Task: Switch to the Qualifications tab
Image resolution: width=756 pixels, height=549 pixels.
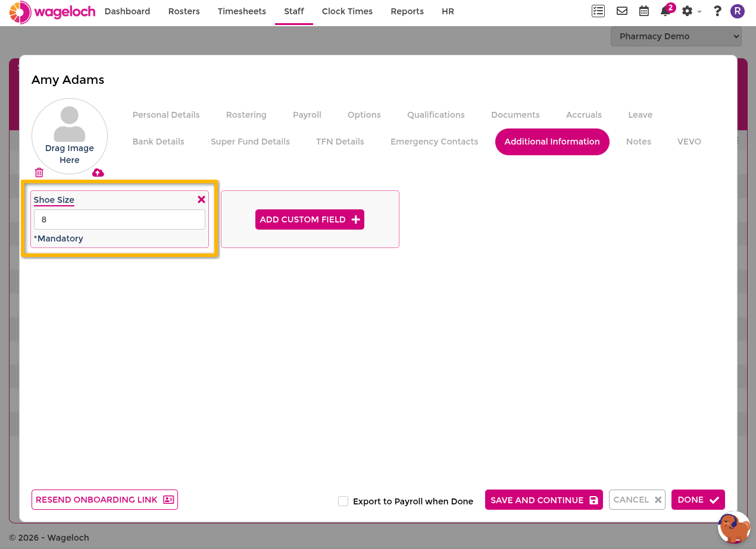Action: [x=436, y=115]
